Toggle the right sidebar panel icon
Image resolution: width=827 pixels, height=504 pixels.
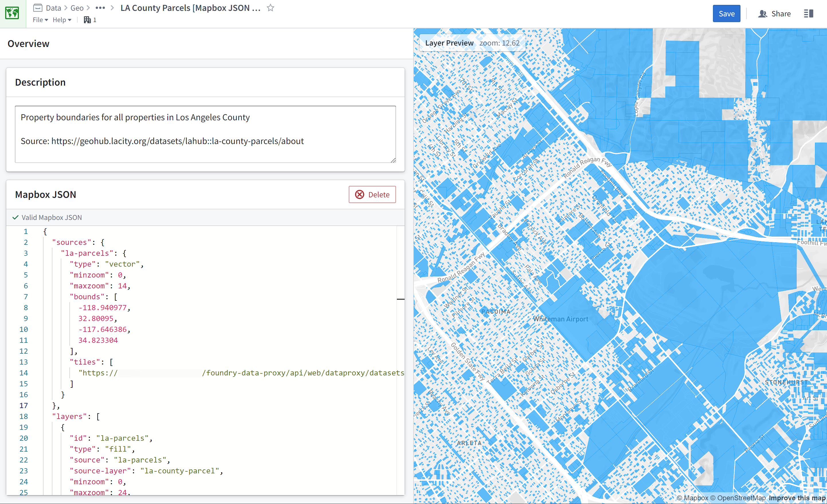[x=809, y=13]
